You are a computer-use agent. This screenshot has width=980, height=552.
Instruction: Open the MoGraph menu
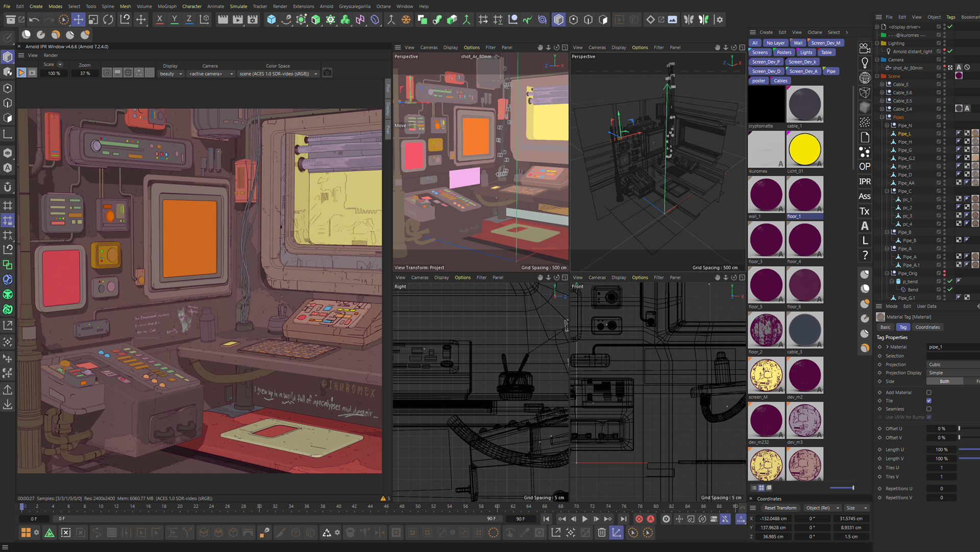coord(167,6)
